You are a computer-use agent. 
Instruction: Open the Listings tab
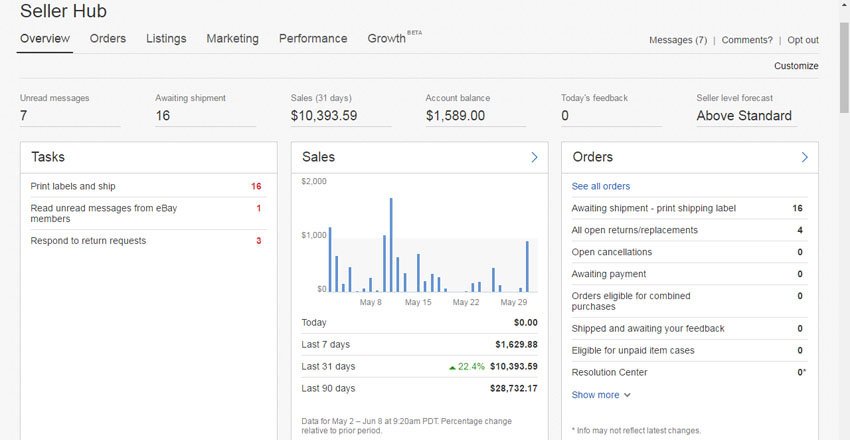(166, 39)
